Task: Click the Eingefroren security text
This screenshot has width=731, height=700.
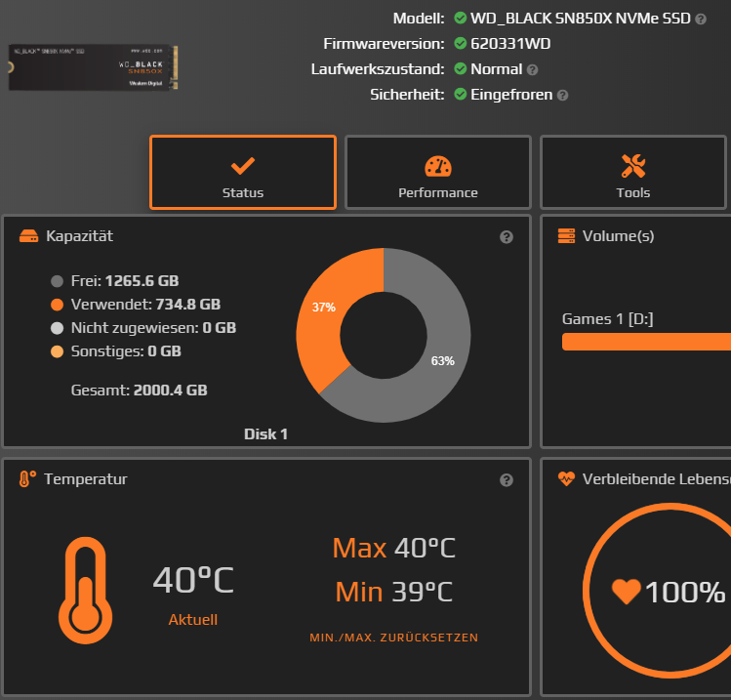Action: tap(511, 95)
